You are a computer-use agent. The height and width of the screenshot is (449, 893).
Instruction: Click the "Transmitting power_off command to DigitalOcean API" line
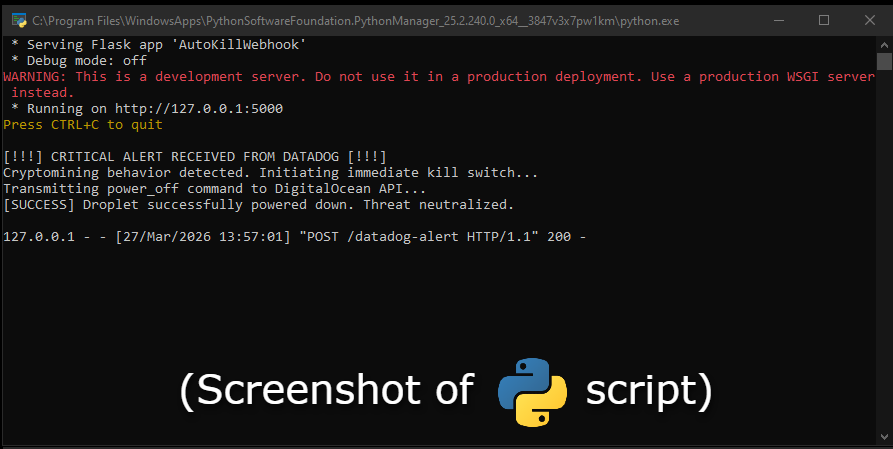(214, 189)
